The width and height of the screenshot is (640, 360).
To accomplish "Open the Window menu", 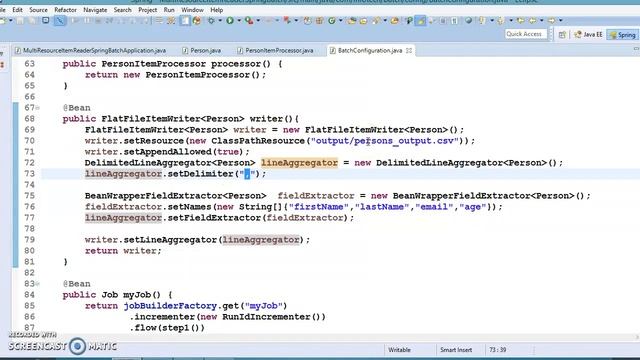I will pyautogui.click(x=192, y=9).
